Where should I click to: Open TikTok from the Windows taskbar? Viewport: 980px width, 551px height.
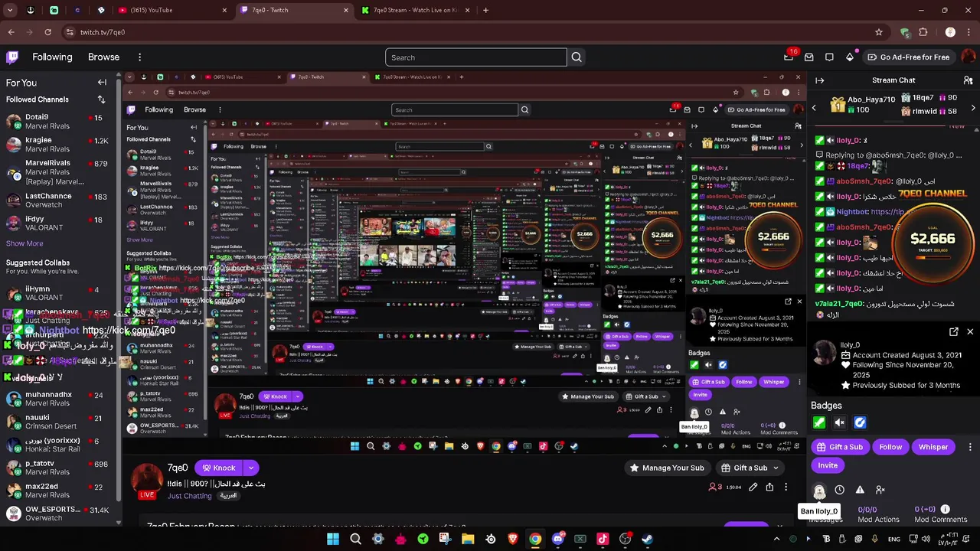pyautogui.click(x=603, y=539)
